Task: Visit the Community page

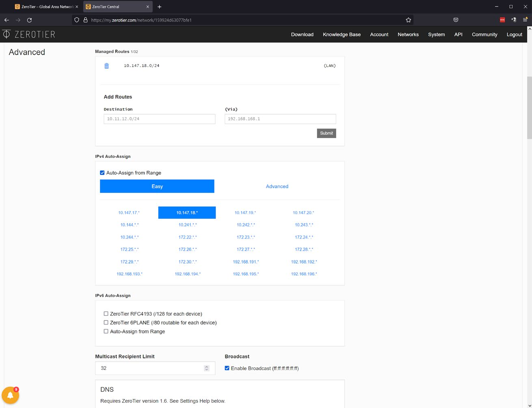Action: click(x=484, y=35)
